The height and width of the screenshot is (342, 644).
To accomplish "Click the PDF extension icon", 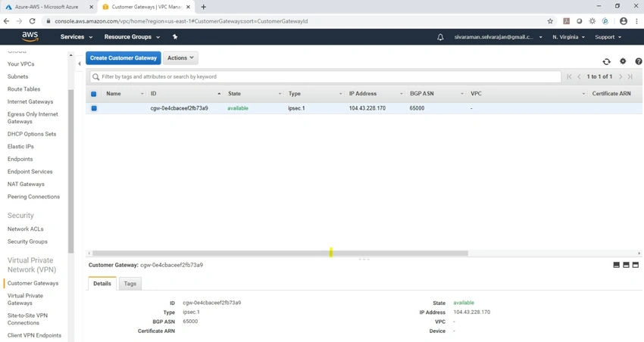I will pyautogui.click(x=567, y=21).
